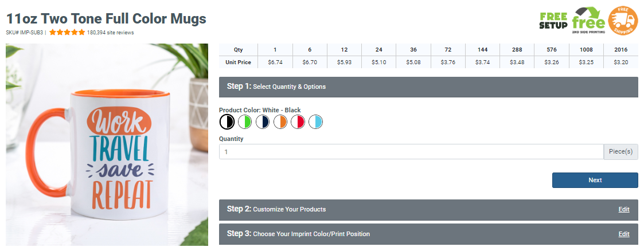Click the free 2nd side printing icon

point(588,19)
